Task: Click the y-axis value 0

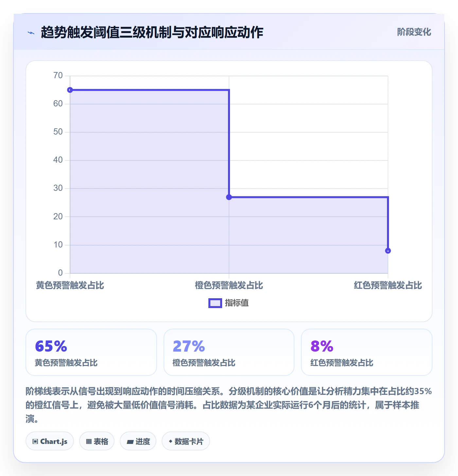Action: point(60,273)
